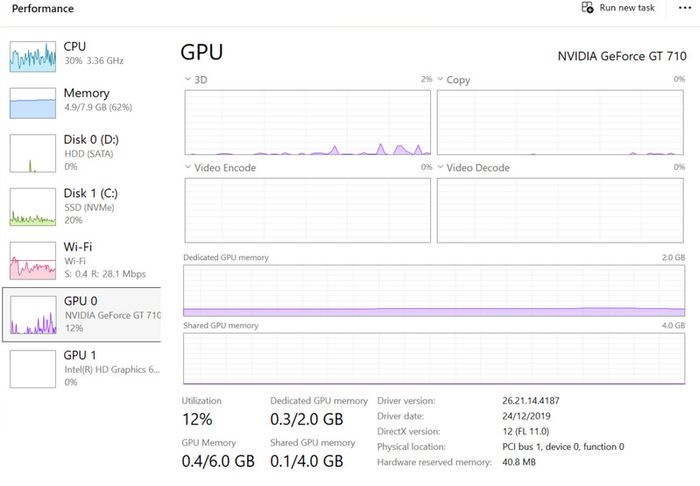Open the Video Decode engine dropdown
Image resolution: width=700 pixels, height=486 pixels.
[x=440, y=167]
